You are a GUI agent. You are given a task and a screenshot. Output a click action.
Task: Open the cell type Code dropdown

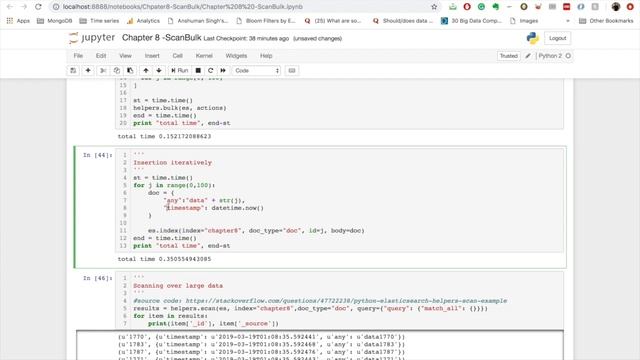click(257, 71)
